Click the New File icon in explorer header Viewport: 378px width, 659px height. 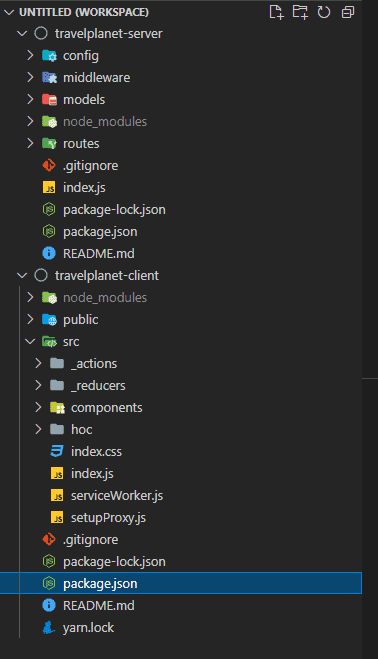point(276,12)
